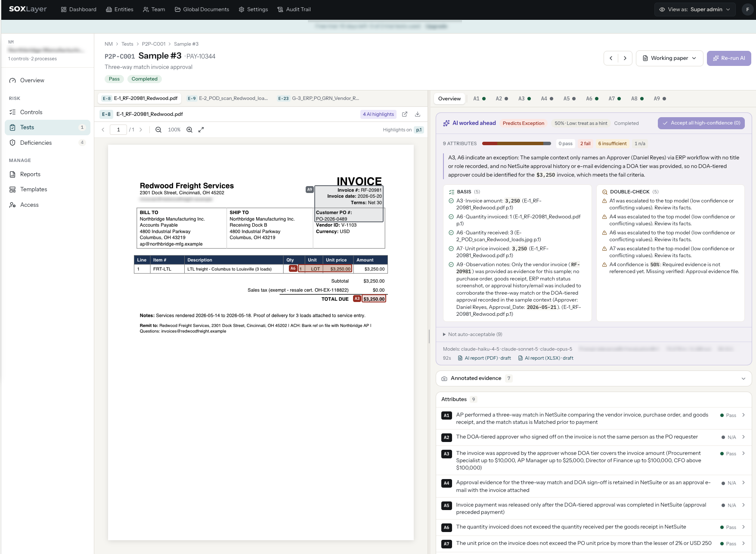
Task: Open Audit Trail in top navigation
Action: click(294, 9)
